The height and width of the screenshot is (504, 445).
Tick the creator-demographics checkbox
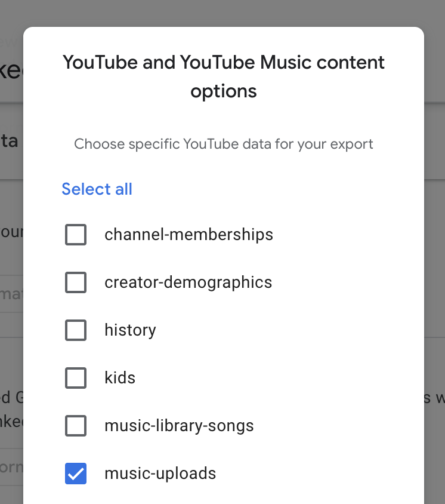click(x=76, y=282)
